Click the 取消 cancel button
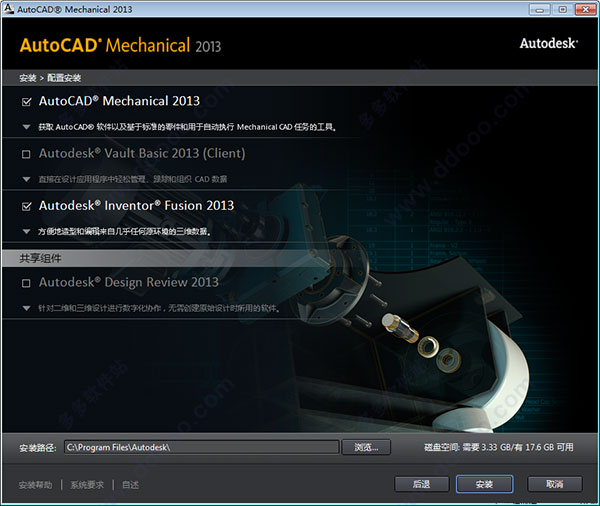 click(555, 484)
